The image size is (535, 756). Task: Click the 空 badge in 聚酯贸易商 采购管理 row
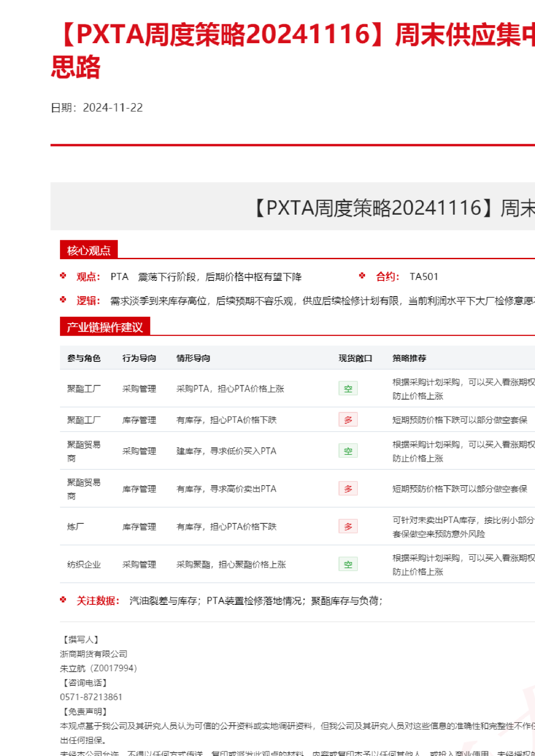pyautogui.click(x=348, y=450)
